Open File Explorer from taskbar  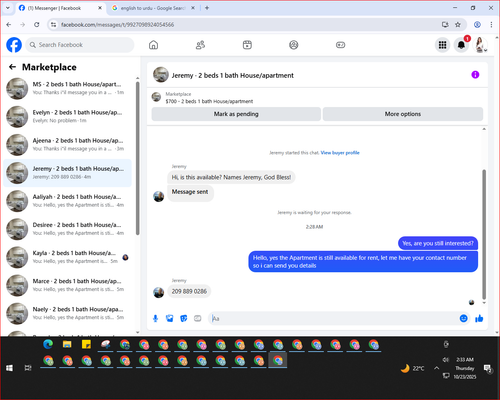click(x=67, y=344)
